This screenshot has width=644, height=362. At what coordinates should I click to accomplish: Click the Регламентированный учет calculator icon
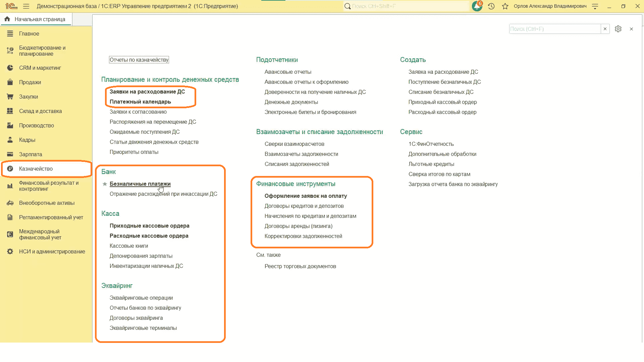10,217
